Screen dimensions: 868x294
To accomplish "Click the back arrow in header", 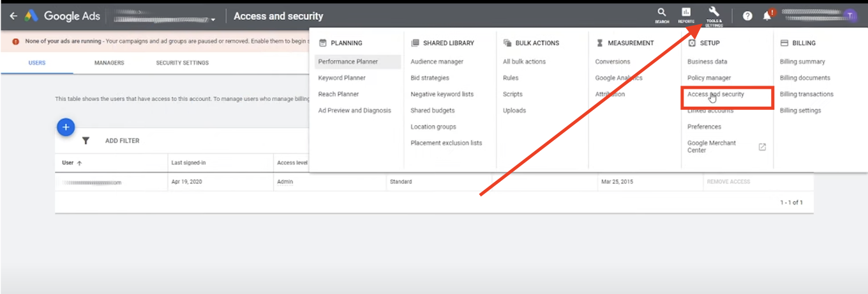I will (x=13, y=17).
